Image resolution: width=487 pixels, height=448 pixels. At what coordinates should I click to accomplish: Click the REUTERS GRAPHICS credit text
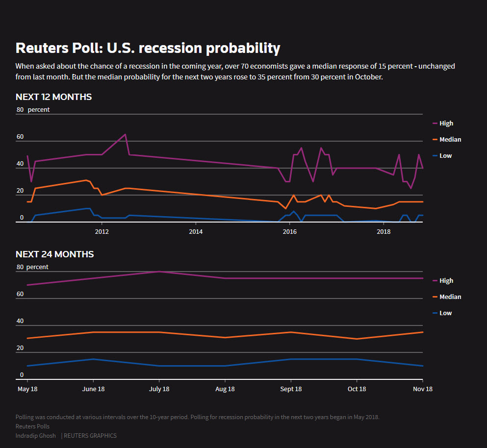90,436
